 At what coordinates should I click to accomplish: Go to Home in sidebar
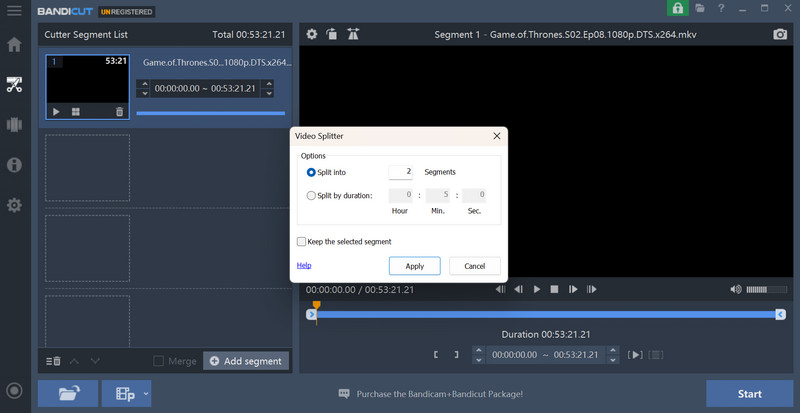14,44
